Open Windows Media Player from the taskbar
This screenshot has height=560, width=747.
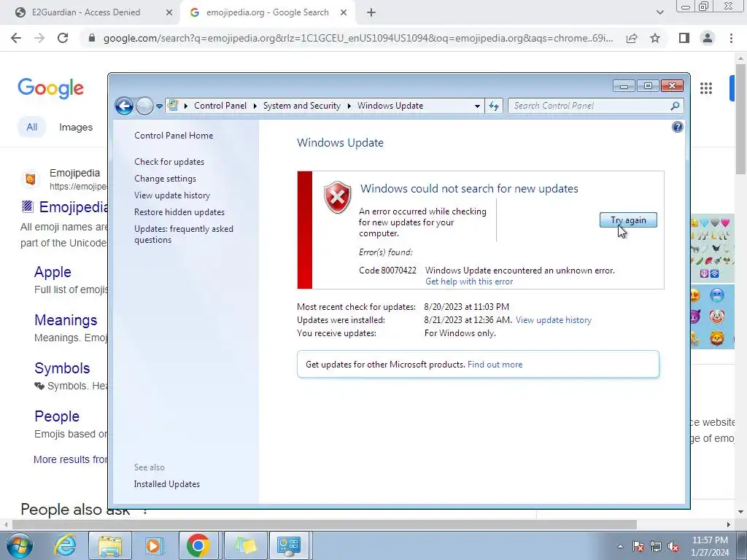[x=153, y=545]
